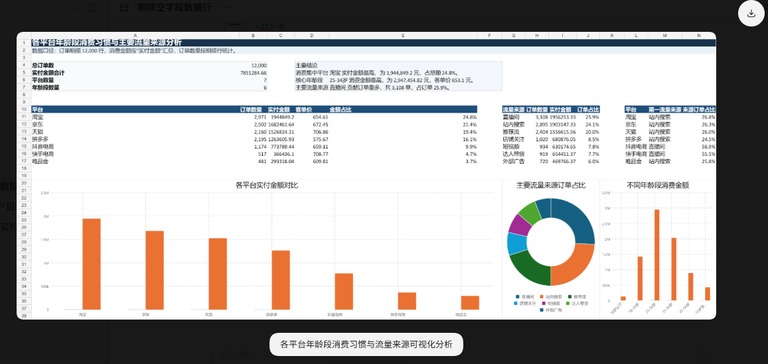Click the '55.5%' source share cell
This screenshot has height=364, width=768.
click(x=708, y=154)
